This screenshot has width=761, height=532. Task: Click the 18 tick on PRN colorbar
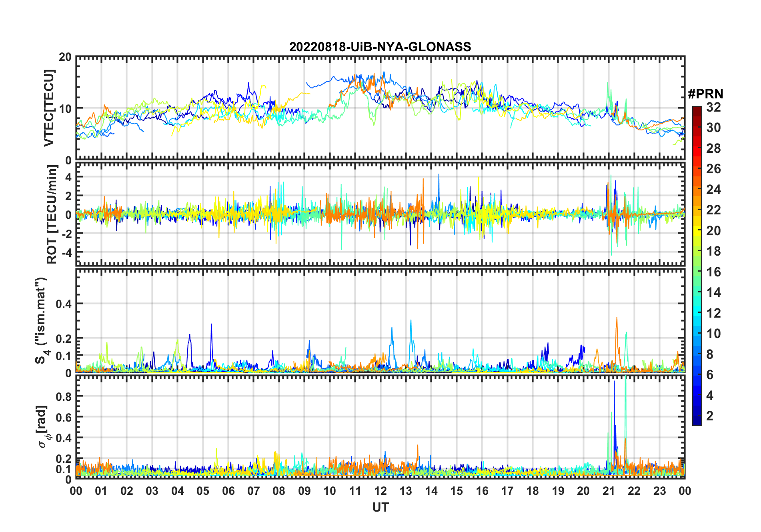point(713,251)
